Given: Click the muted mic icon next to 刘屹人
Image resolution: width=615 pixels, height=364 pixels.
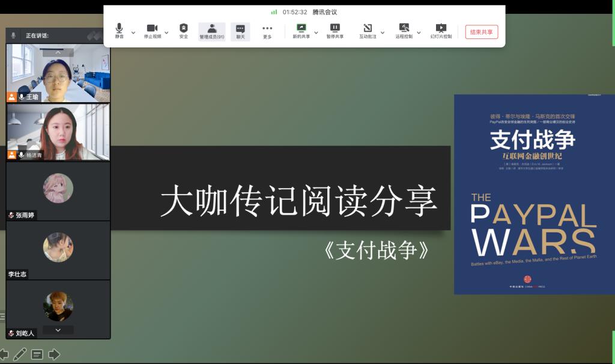Looking at the screenshot, I should pos(11,333).
